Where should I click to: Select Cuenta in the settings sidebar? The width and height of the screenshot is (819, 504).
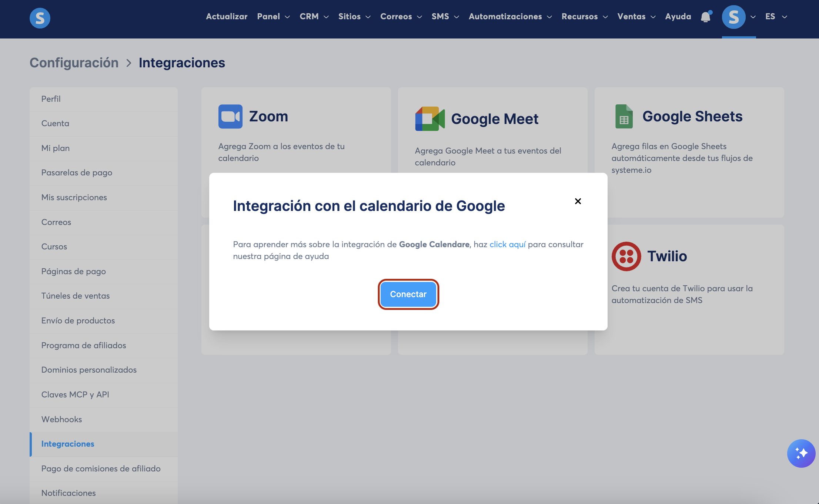[104, 123]
